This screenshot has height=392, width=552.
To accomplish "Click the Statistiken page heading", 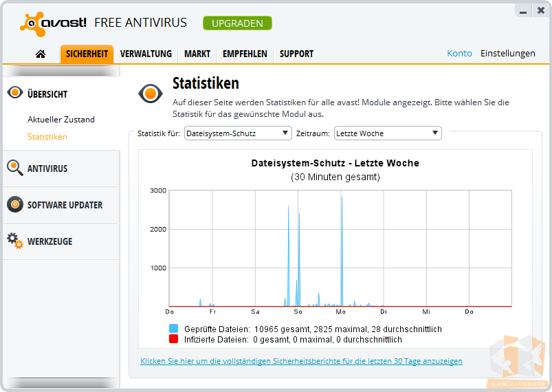I will pos(206,83).
